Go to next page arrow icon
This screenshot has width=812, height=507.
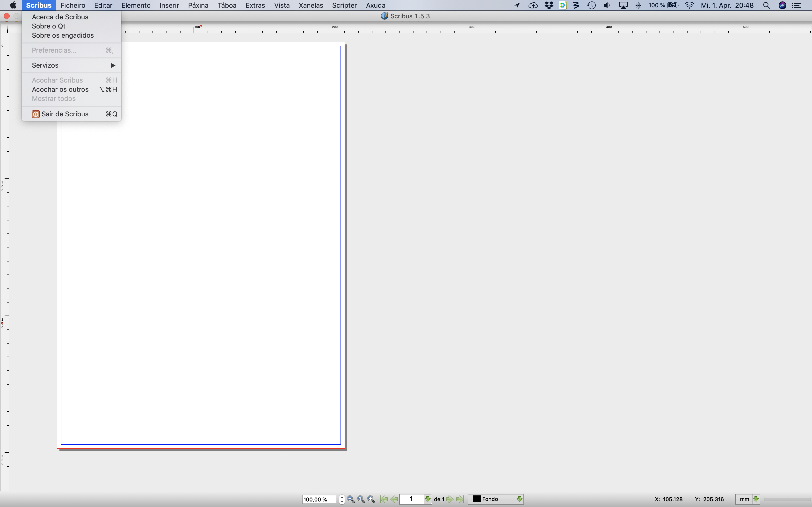450,499
